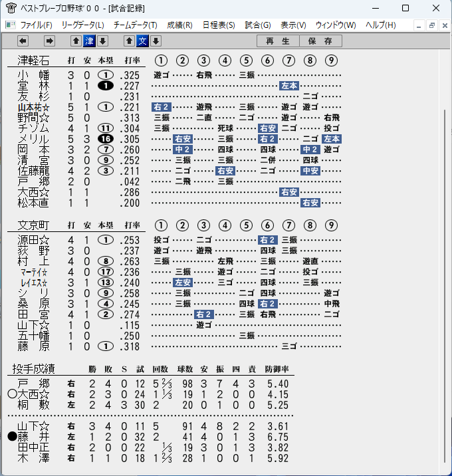Screen dimensions: 452x476
Task: Click the home run count 17 for マーテイ☆
Action: tap(106, 272)
